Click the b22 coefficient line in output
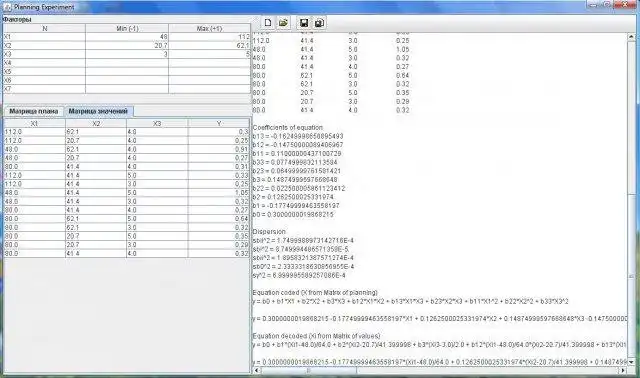The height and width of the screenshot is (378, 640). tap(299, 188)
